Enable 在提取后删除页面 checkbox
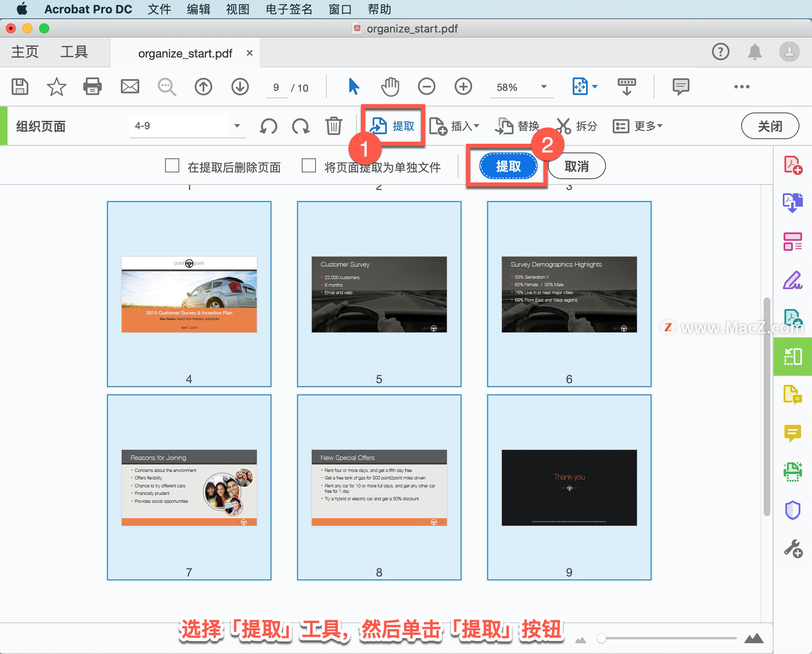The height and width of the screenshot is (654, 812). (x=172, y=166)
